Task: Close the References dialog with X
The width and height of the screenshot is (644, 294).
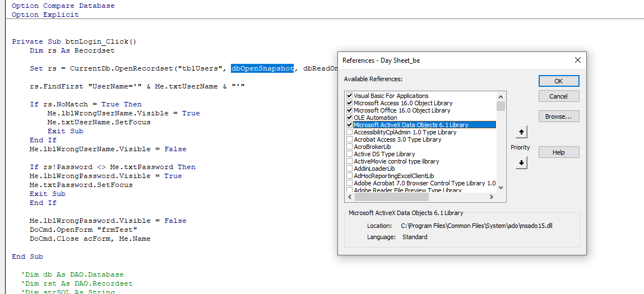Action: tap(578, 60)
